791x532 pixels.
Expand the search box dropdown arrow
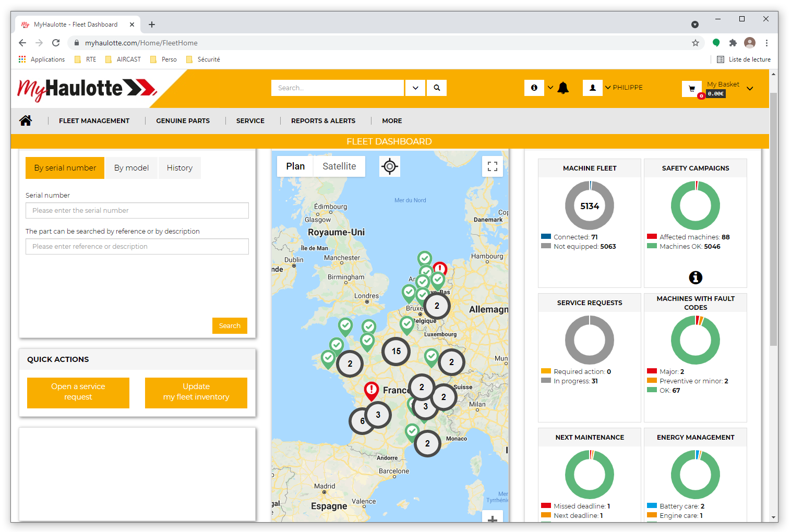415,88
